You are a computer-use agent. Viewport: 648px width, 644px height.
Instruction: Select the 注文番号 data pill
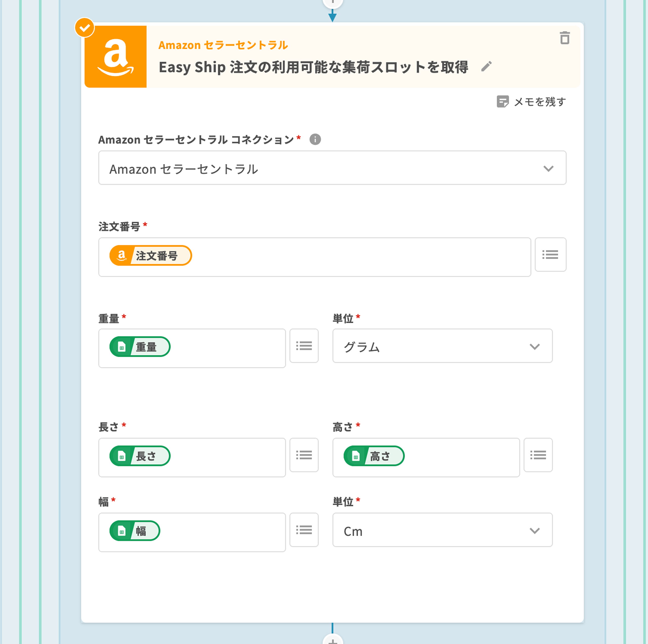(151, 255)
